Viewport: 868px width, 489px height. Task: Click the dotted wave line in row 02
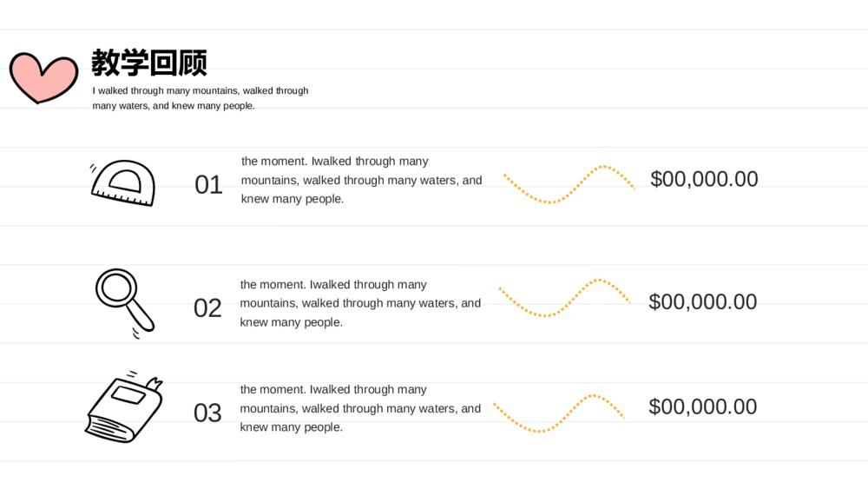pos(564,298)
